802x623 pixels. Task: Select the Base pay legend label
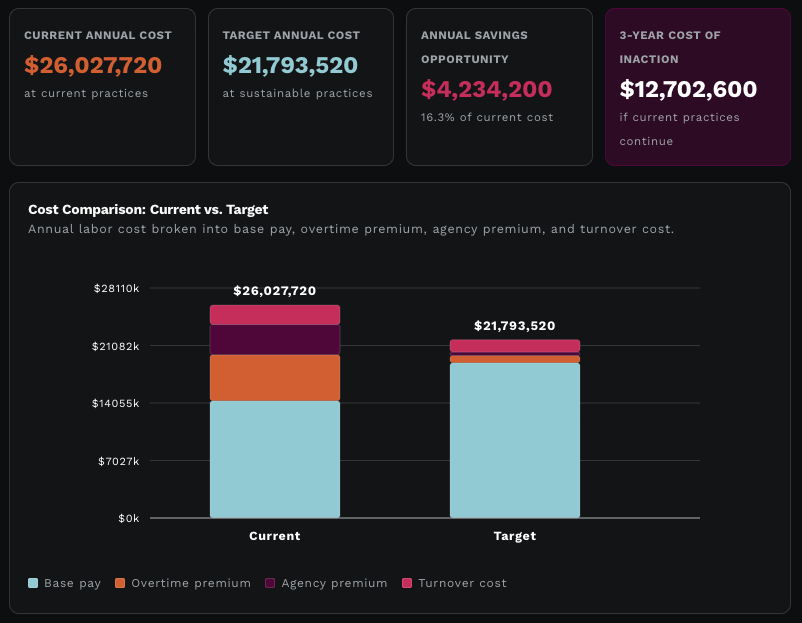coord(72,583)
